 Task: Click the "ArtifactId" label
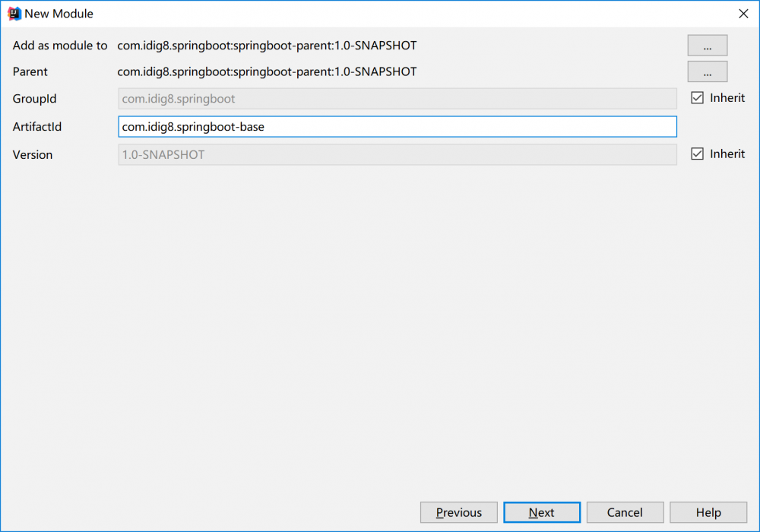coord(37,127)
